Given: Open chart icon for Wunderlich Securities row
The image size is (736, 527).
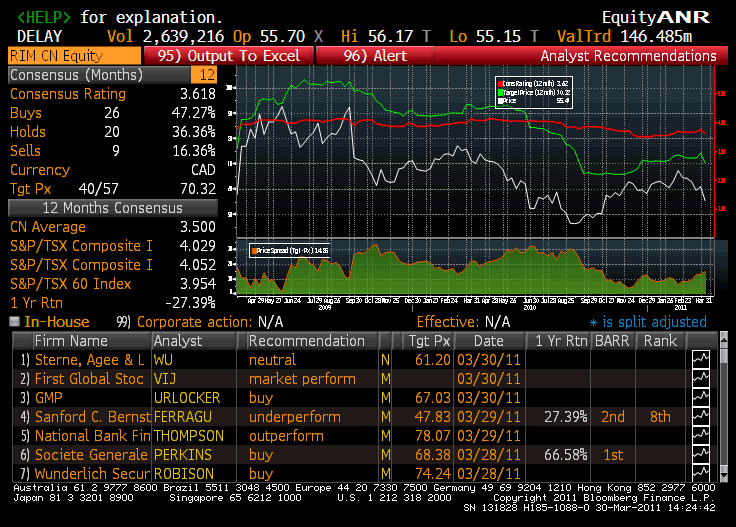Looking at the screenshot, I should 701,473.
